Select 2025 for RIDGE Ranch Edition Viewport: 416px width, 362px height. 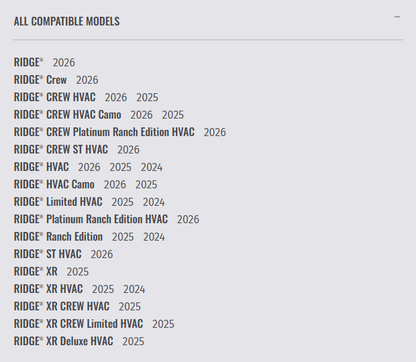[x=123, y=237]
